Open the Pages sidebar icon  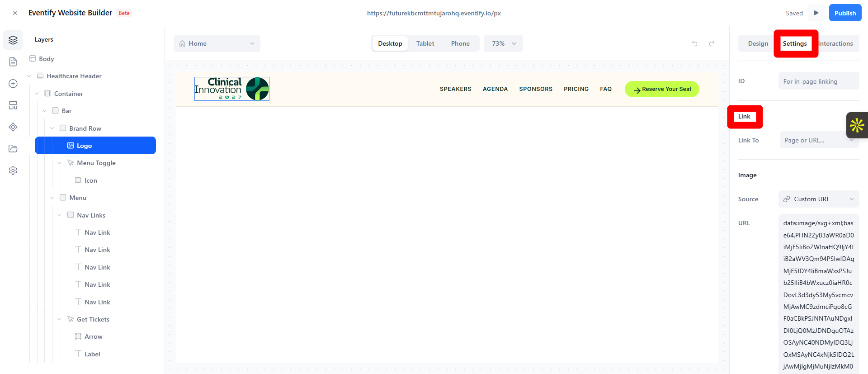(x=13, y=62)
